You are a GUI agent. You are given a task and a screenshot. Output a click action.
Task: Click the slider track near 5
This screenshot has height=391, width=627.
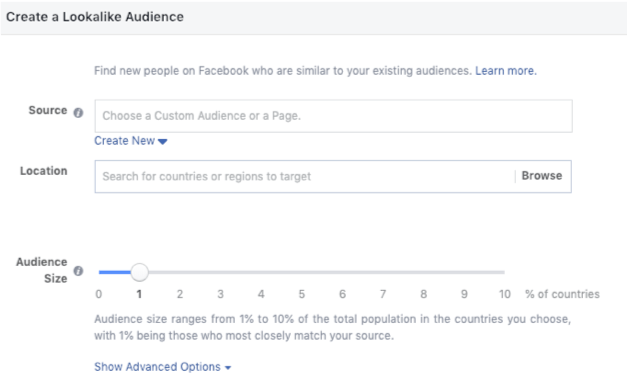pyautogui.click(x=302, y=272)
